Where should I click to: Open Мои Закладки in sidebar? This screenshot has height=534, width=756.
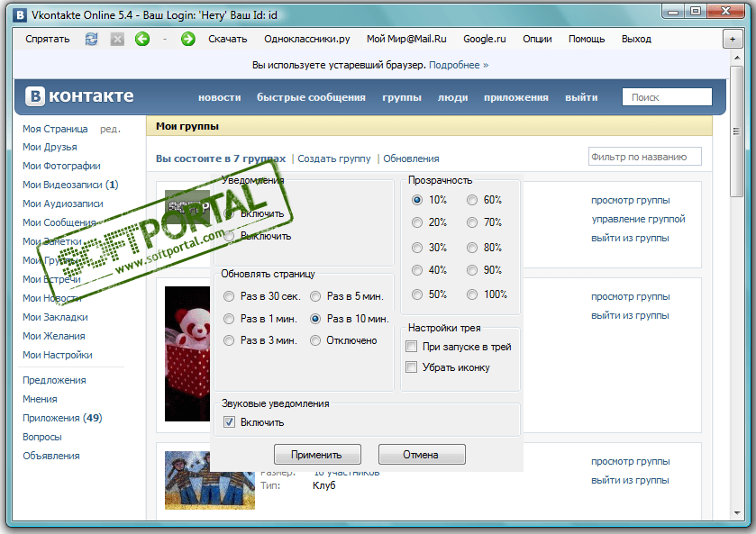pyautogui.click(x=55, y=317)
